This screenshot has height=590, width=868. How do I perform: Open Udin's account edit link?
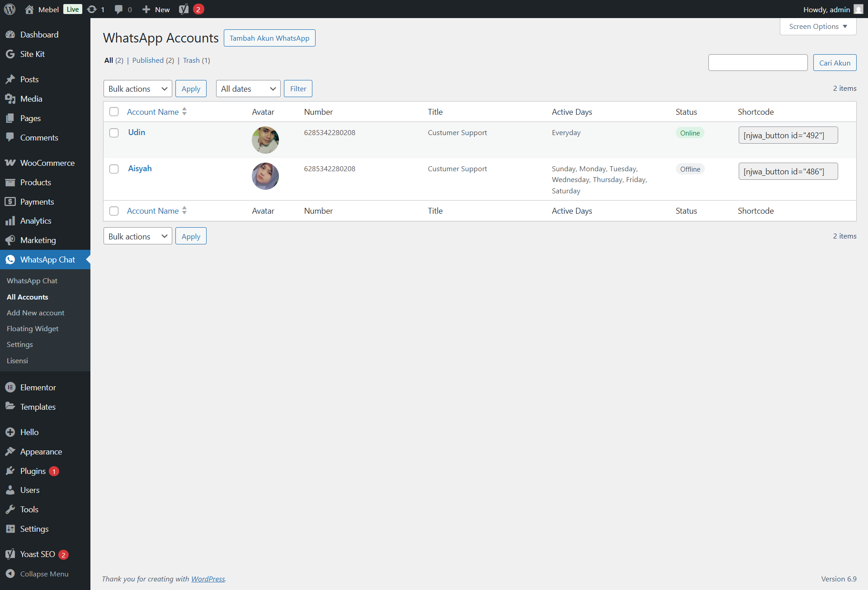tap(136, 132)
